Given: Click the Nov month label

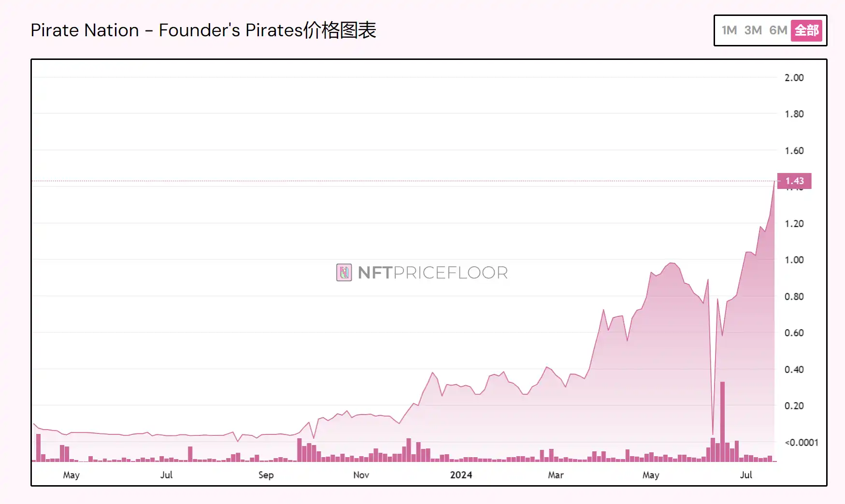Looking at the screenshot, I should pyautogui.click(x=361, y=475).
